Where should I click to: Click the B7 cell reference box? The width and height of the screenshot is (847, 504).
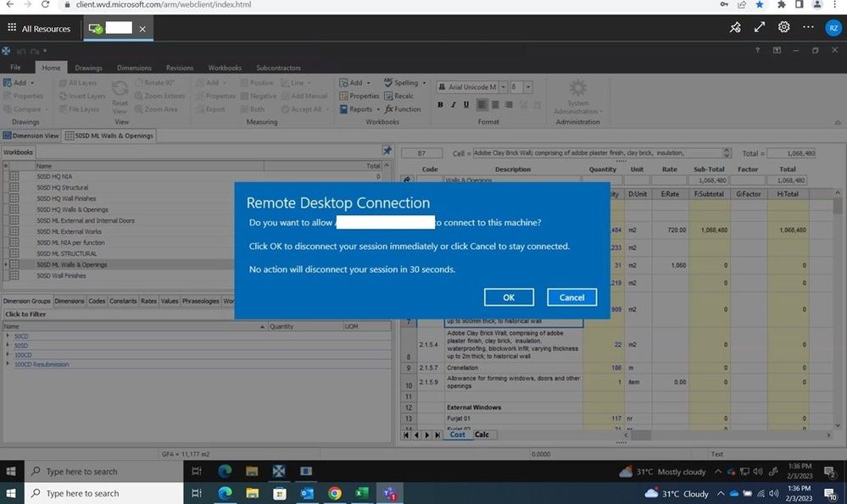tap(421, 153)
